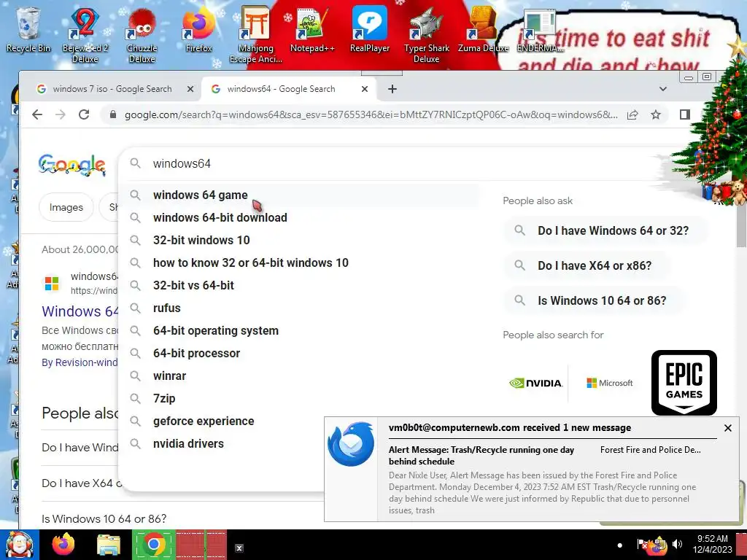The width and height of the screenshot is (747, 560).
Task: Open the Notepad++ desktop shortcut
Action: 312,29
